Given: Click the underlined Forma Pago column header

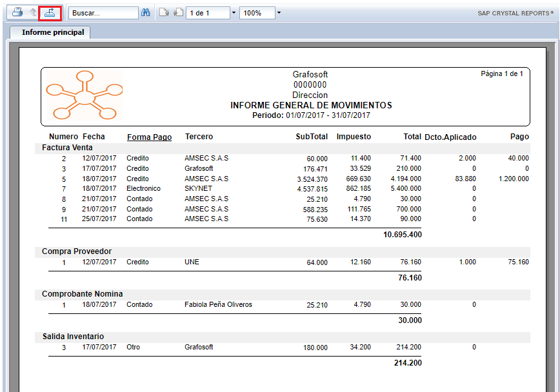Looking at the screenshot, I should (149, 137).
